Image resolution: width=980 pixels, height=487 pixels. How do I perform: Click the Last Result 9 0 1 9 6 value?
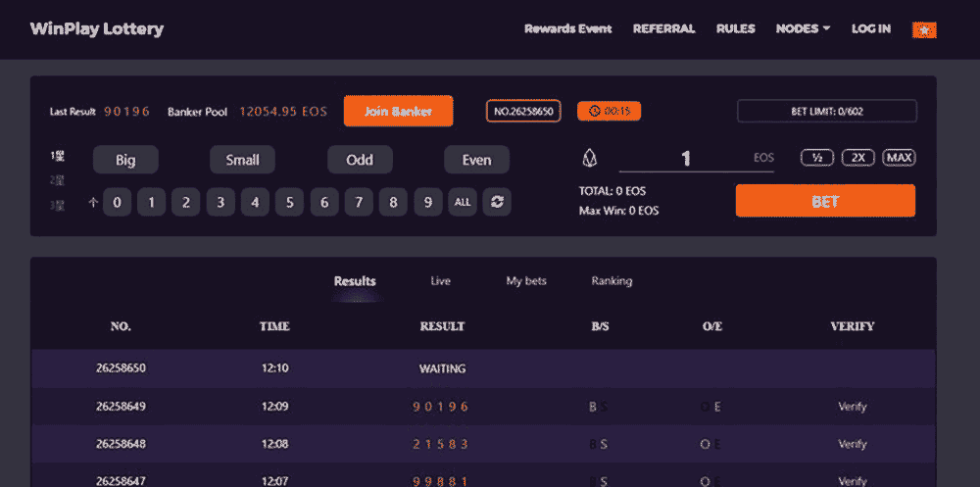tap(126, 112)
